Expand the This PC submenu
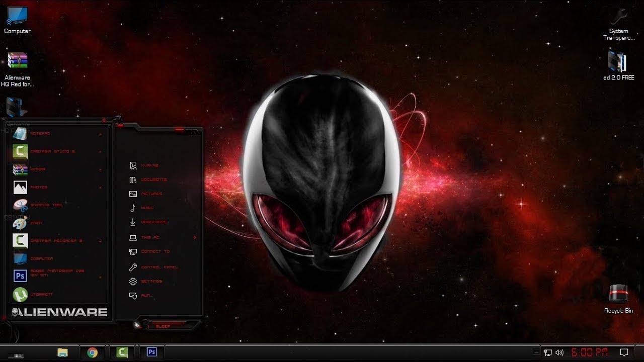The height and width of the screenshot is (362, 644). coord(196,237)
